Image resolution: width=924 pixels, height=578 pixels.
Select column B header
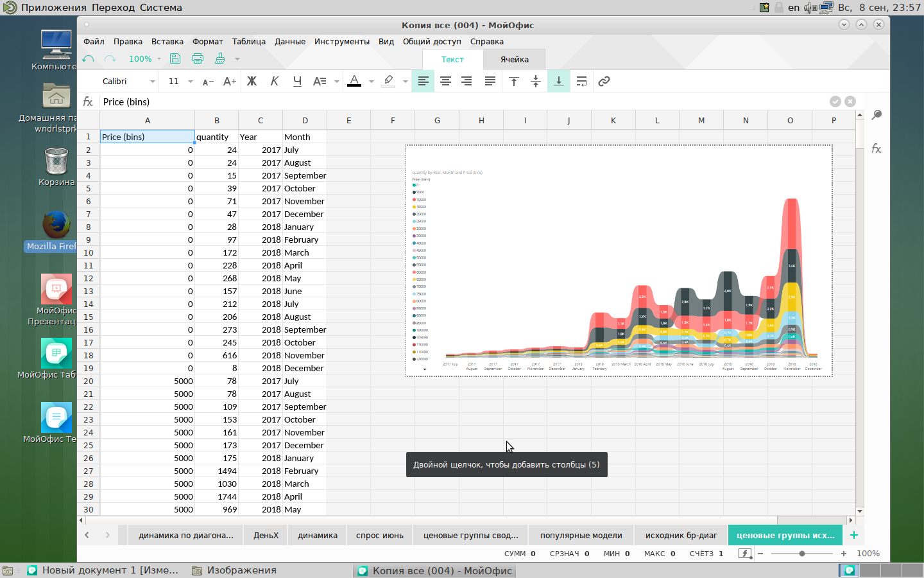pos(217,120)
